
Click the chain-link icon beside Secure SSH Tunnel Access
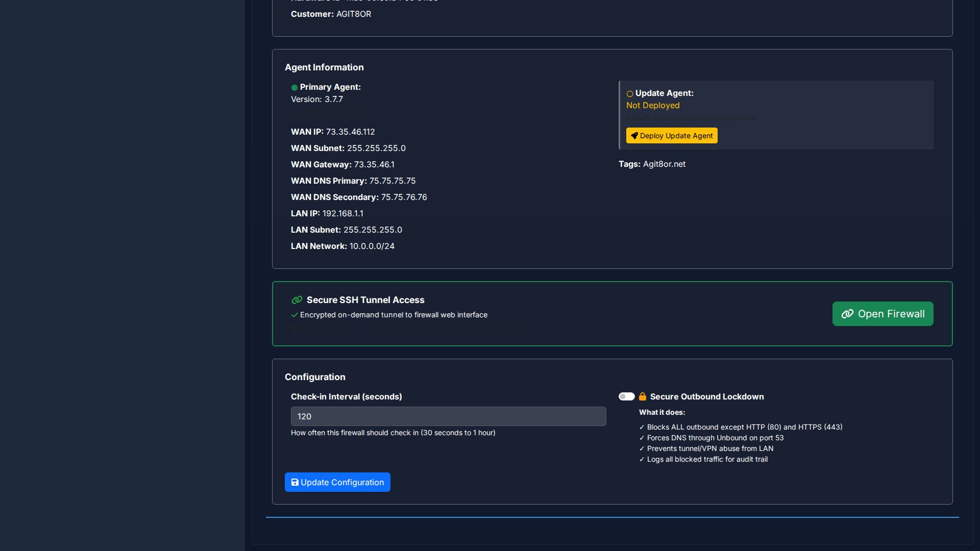(297, 300)
